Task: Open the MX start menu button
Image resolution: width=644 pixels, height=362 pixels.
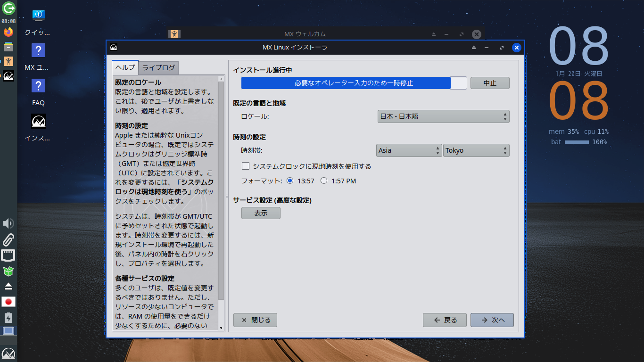Action: tap(8, 354)
